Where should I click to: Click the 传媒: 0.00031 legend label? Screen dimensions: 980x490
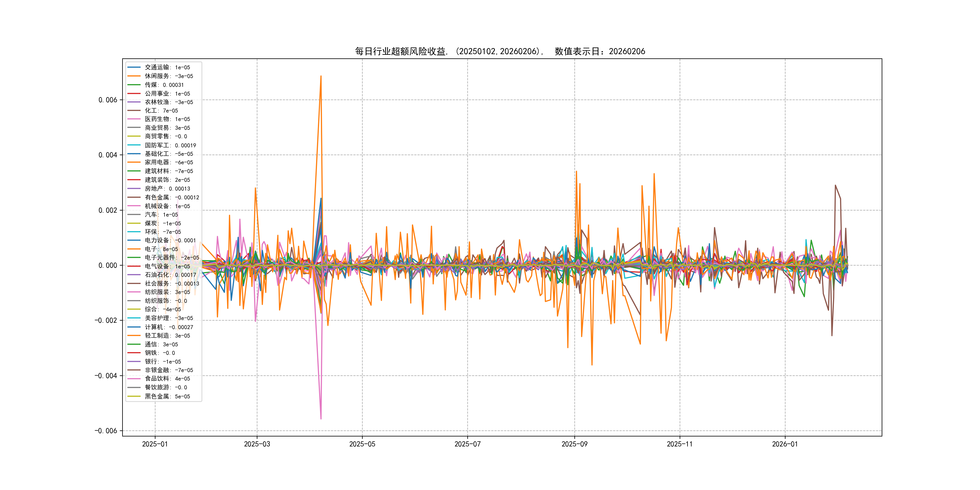(164, 85)
